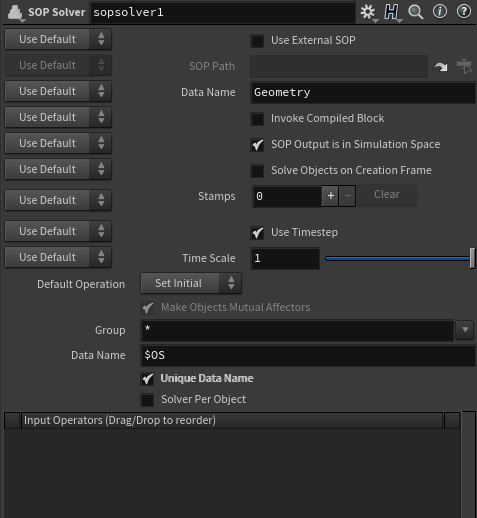The image size is (477, 518).
Task: Open Use Default dropdown beside Time Scale
Action: tap(58, 257)
